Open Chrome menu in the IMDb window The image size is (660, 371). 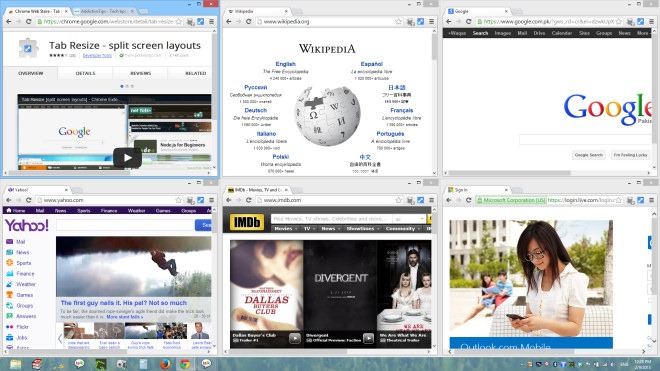coord(431,200)
